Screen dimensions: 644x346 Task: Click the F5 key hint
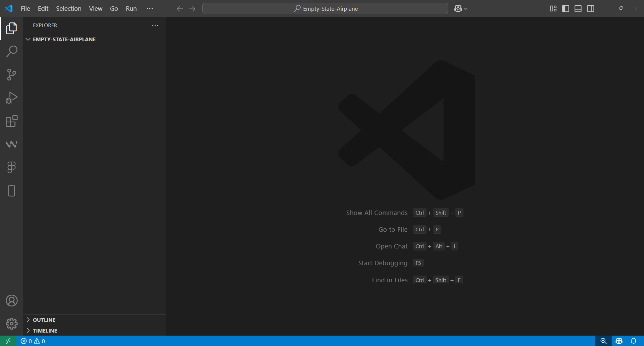point(418,263)
